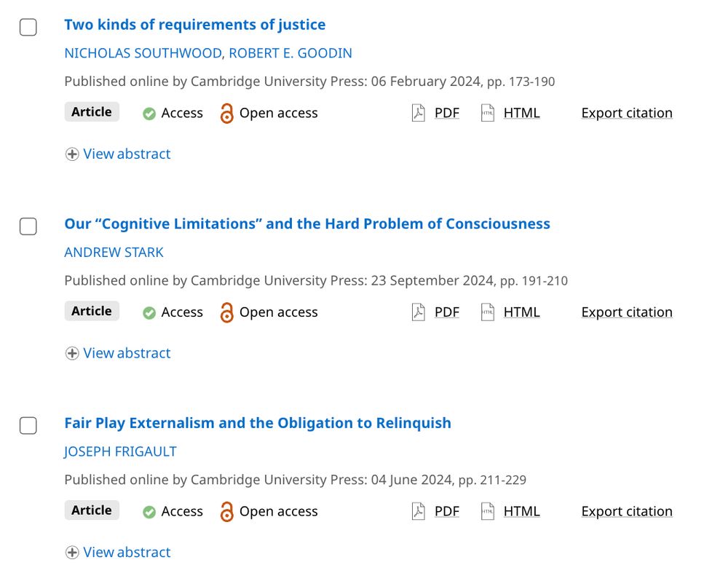Click the green Access checkmark icon for Frigault article
The width and height of the screenshot is (728, 573).
149,512
